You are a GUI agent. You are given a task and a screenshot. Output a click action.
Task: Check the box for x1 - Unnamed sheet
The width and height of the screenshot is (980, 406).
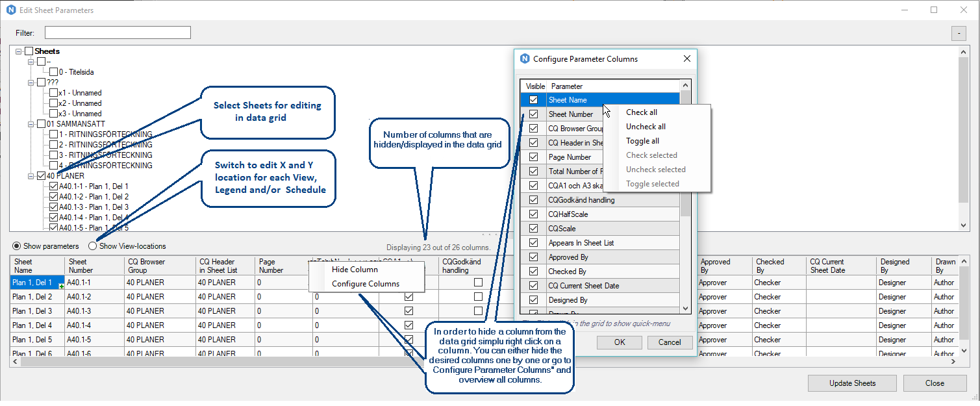click(53, 92)
